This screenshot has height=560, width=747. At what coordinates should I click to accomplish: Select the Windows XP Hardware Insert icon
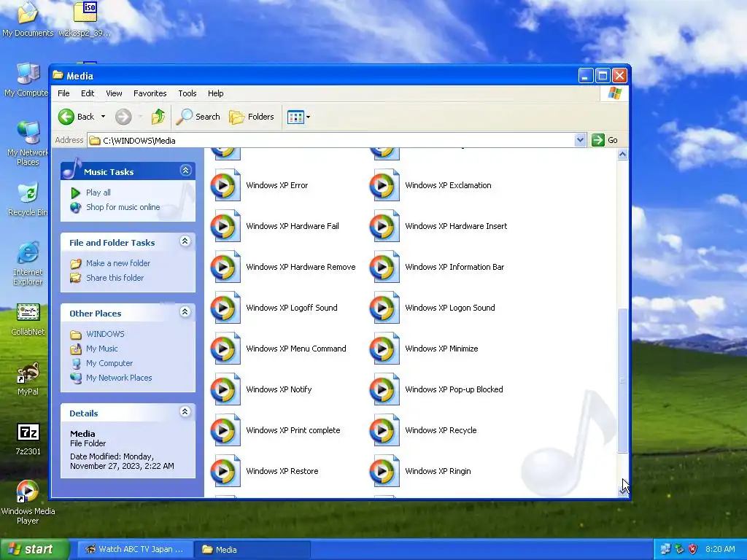point(384,226)
